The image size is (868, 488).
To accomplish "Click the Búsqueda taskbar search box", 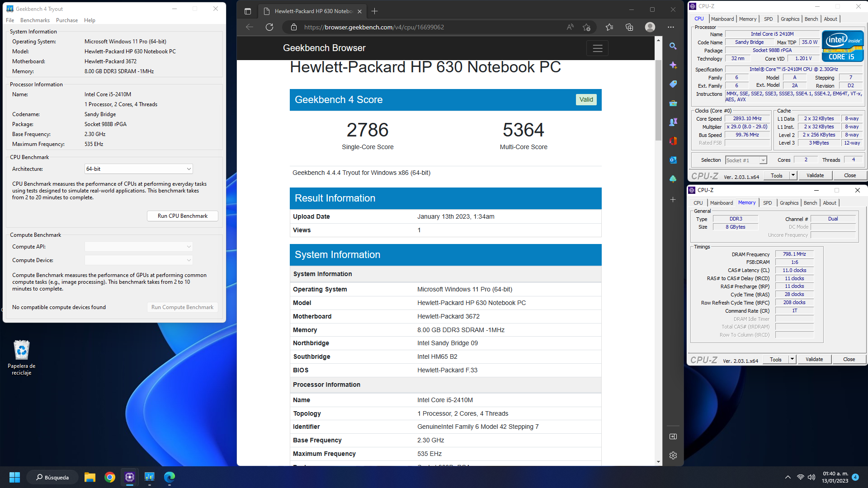I will pos(52,477).
